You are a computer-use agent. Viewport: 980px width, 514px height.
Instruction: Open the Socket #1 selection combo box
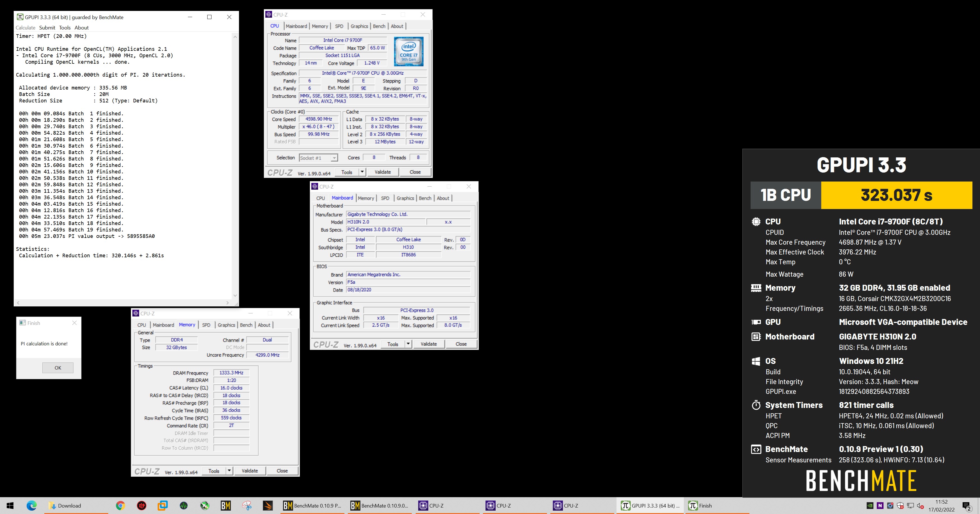318,158
